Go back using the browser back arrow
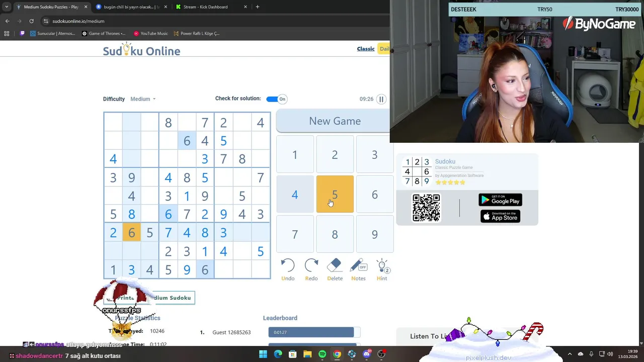Viewport: 644px width, 362px height. tap(7, 21)
